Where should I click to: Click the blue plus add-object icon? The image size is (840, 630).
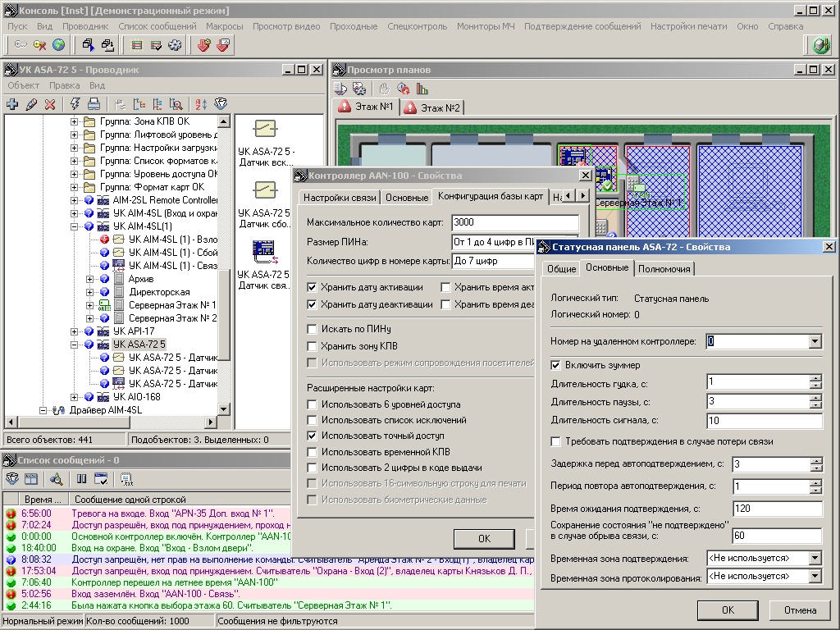click(11, 104)
